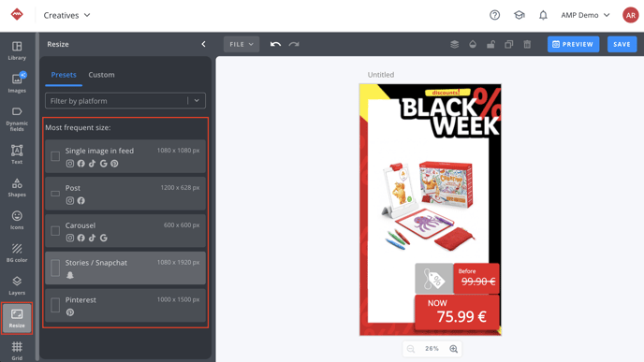Click the undo arrow icon
The height and width of the screenshot is (362, 644).
(x=275, y=44)
